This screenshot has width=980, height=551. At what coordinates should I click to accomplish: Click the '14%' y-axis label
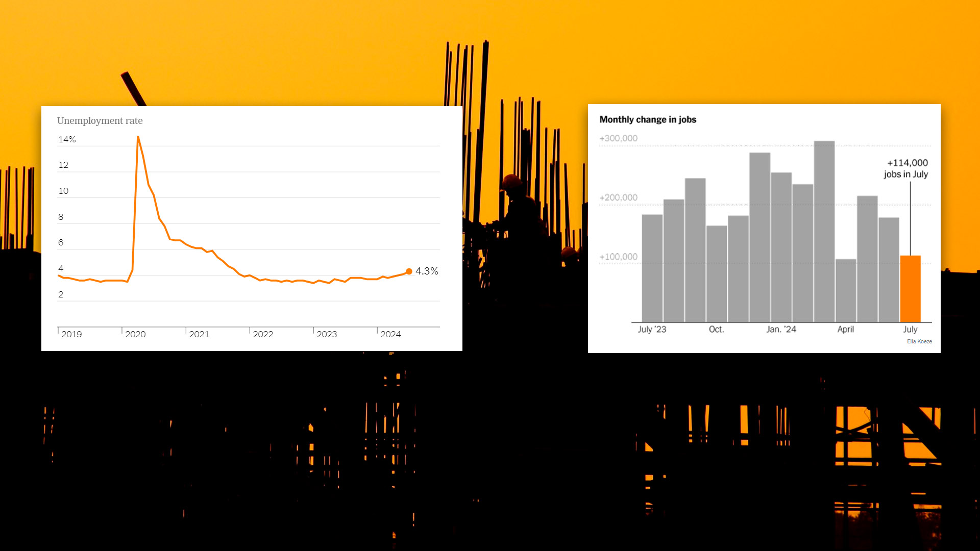(67, 140)
